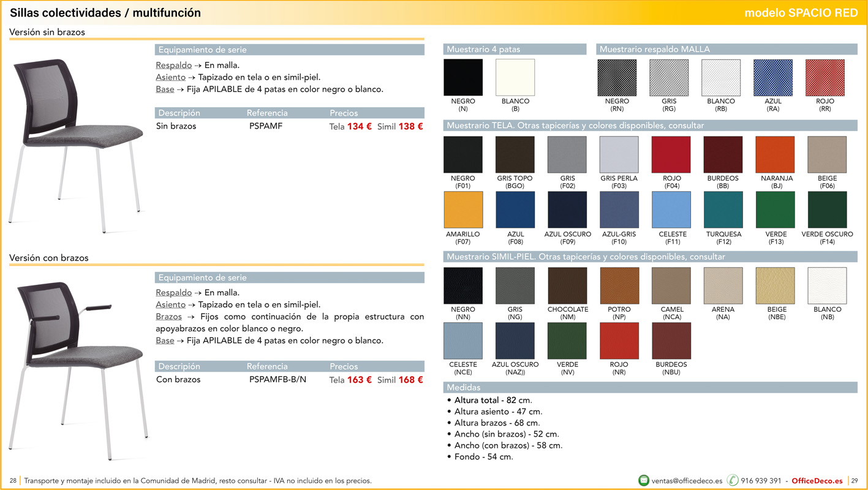The height and width of the screenshot is (490, 868).
Task: Pick the NEGRO (NN) simil-piel swatch
Action: pos(463,285)
